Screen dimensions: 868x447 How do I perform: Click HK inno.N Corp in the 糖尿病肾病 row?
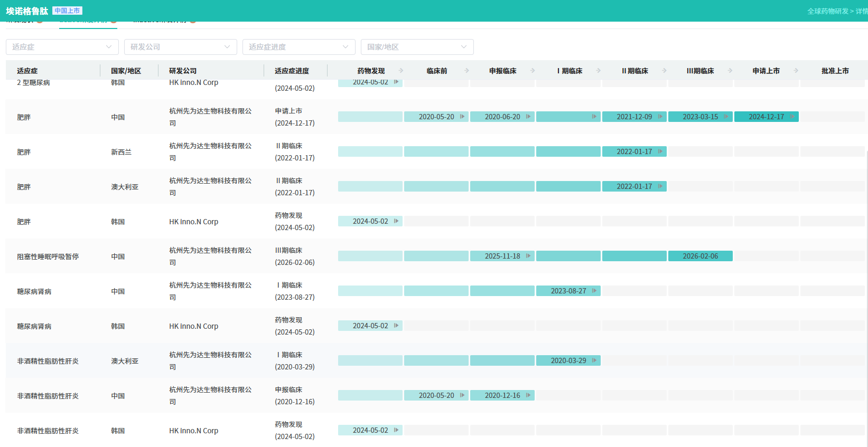[193, 326]
